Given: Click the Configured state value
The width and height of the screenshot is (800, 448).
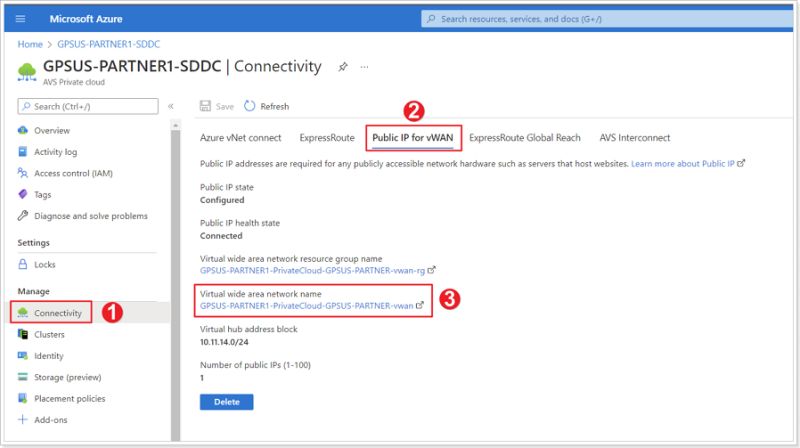Looking at the screenshot, I should [222, 201].
